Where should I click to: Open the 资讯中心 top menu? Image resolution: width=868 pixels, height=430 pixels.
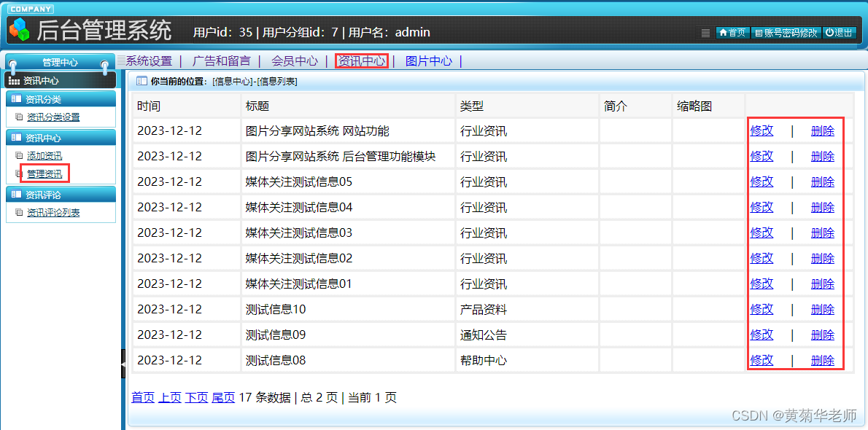pyautogui.click(x=362, y=61)
